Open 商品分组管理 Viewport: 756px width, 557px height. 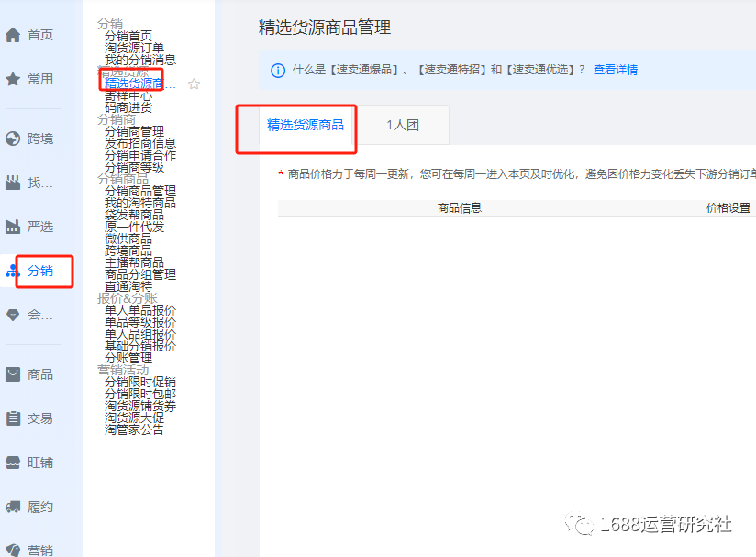pyautogui.click(x=140, y=274)
